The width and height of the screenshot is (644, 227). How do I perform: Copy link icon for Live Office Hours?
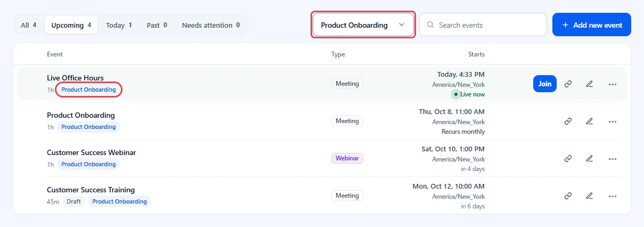568,84
